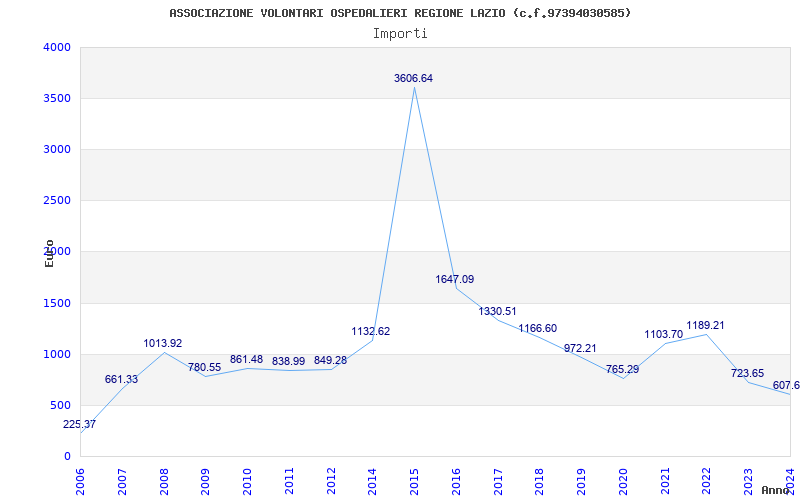The image size is (800, 500).
Task: Click x-axis year 2023
Action: tap(748, 482)
